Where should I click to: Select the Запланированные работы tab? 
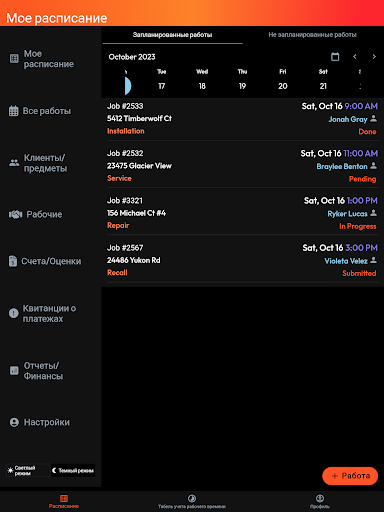tap(172, 35)
